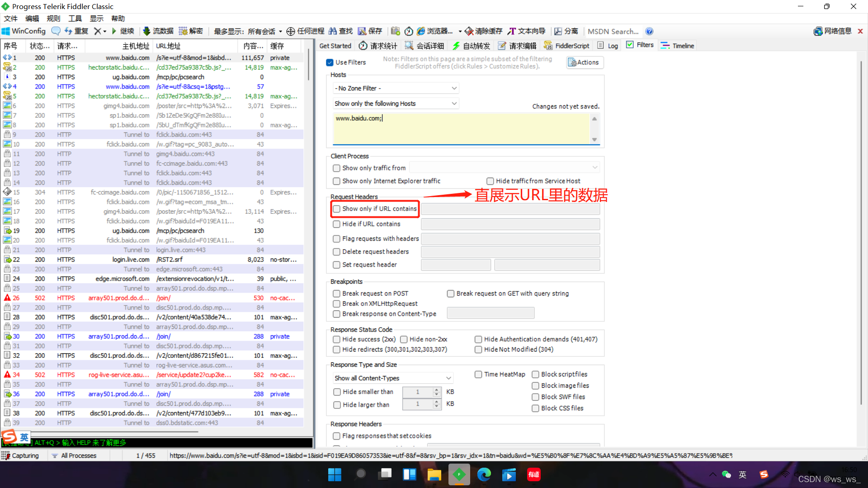
Task: Select session 22 login.live.com row
Action: 152,259
